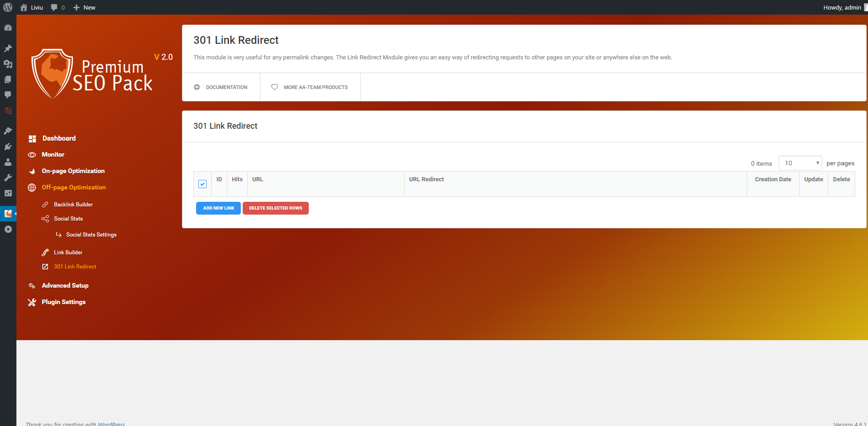Click the Off-page Optimization globe icon

click(32, 188)
